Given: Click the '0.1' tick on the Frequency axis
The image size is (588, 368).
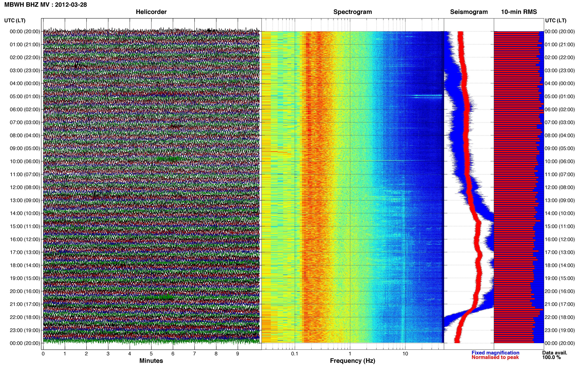Looking at the screenshot, I should (x=295, y=354).
